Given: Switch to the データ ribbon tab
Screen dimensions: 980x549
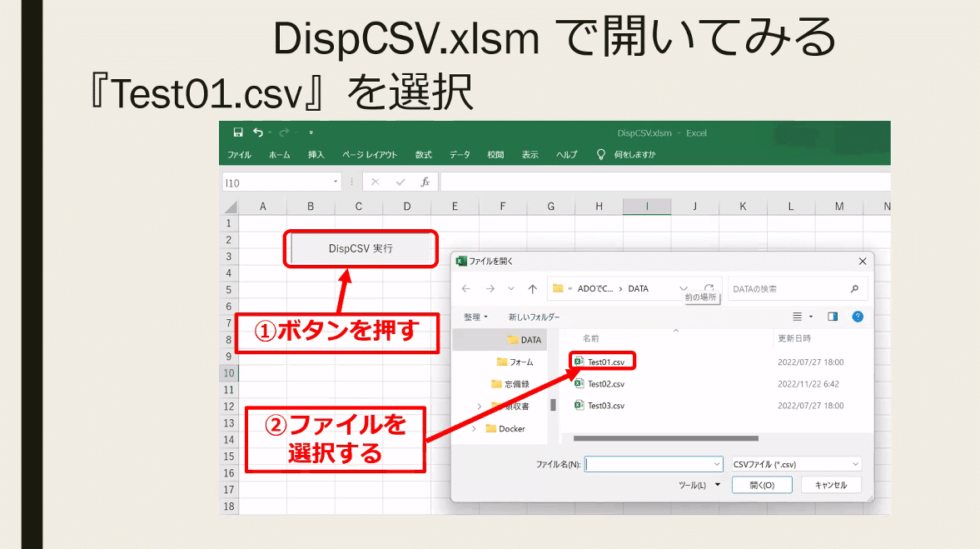Looking at the screenshot, I should 457,155.
